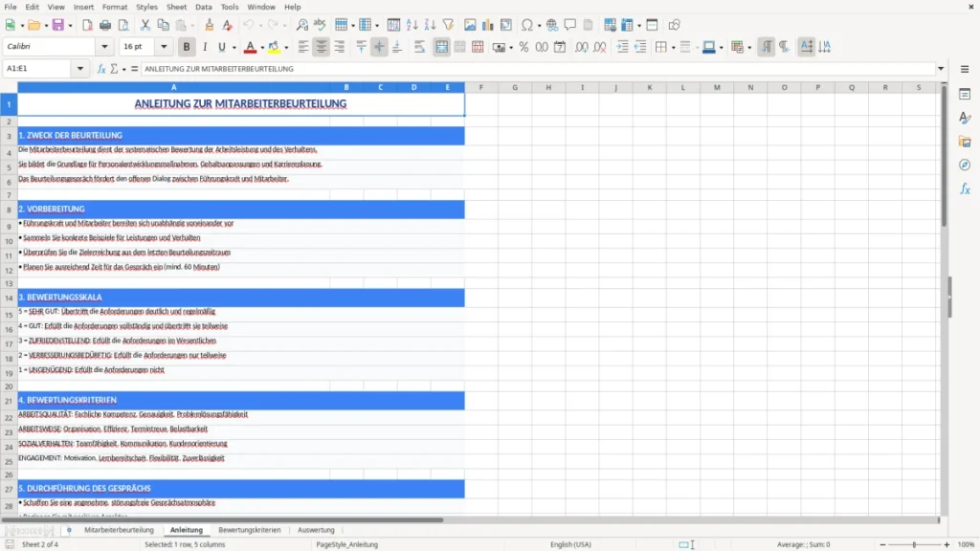Viewport: 980px width, 551px height.
Task: Toggle Align Right
Action: coord(340,47)
